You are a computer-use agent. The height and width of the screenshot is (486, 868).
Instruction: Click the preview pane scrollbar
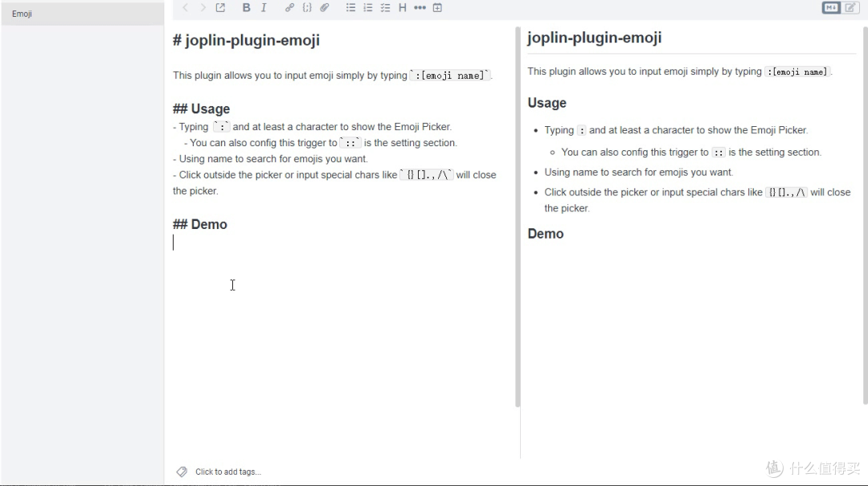point(865,216)
